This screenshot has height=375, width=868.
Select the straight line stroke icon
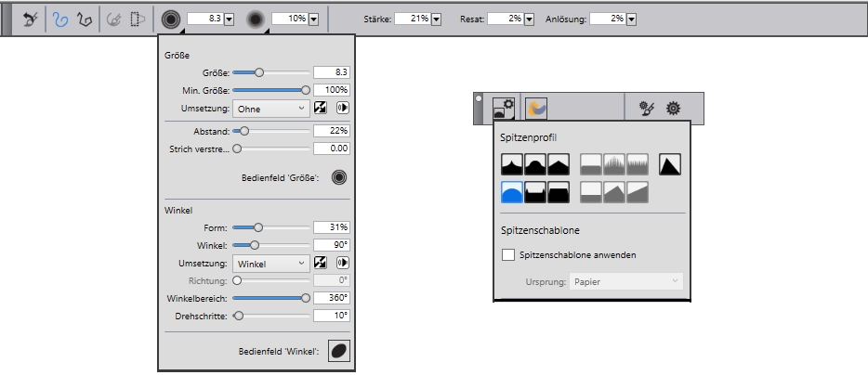pos(85,19)
